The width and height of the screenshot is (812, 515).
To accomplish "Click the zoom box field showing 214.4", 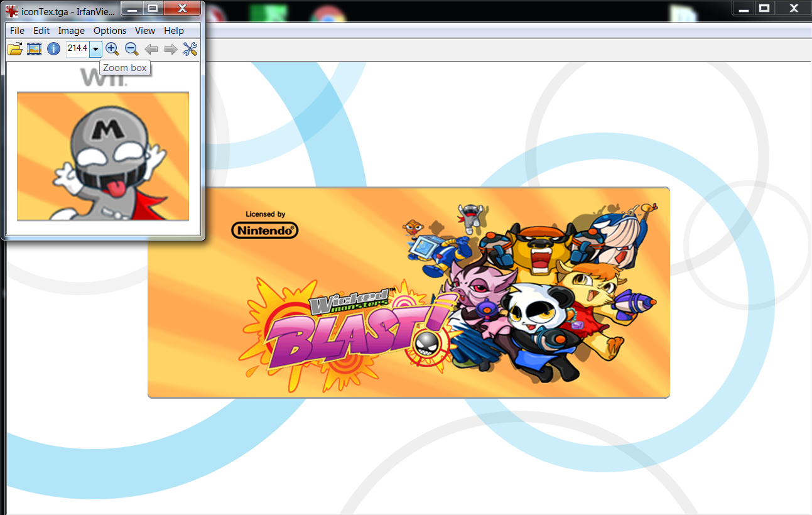I will click(78, 49).
